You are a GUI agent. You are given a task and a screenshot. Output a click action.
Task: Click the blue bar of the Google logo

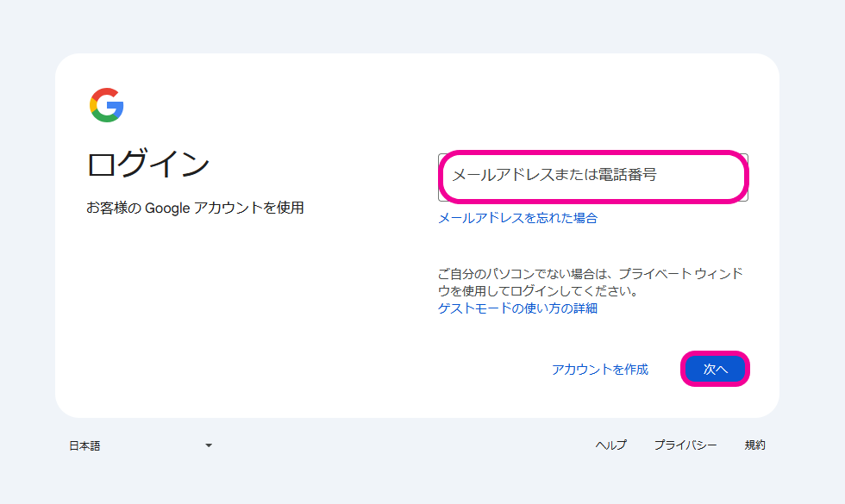116,106
